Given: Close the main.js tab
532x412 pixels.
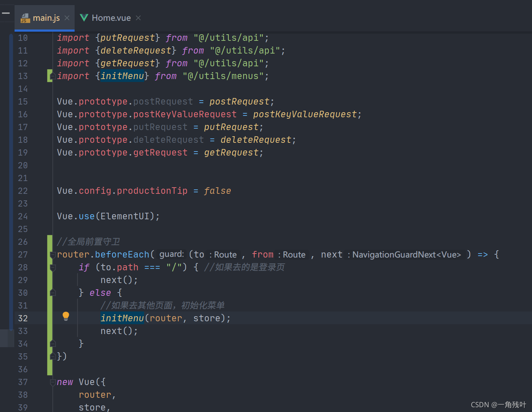Looking at the screenshot, I should [67, 18].
